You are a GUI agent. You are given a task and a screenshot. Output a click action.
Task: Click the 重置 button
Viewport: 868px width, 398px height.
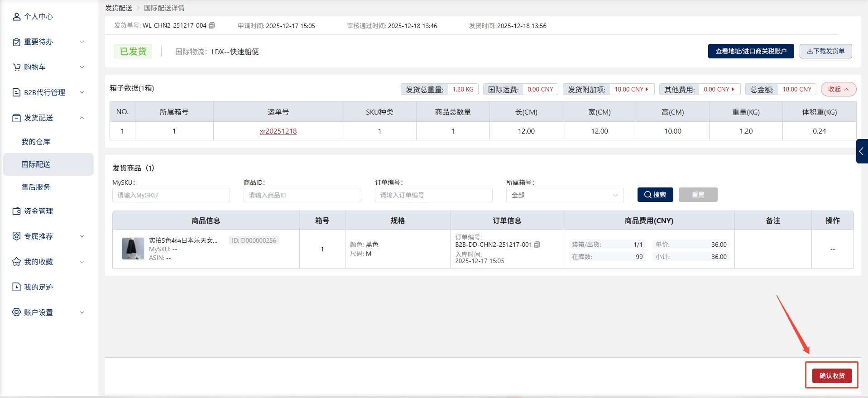pyautogui.click(x=698, y=195)
